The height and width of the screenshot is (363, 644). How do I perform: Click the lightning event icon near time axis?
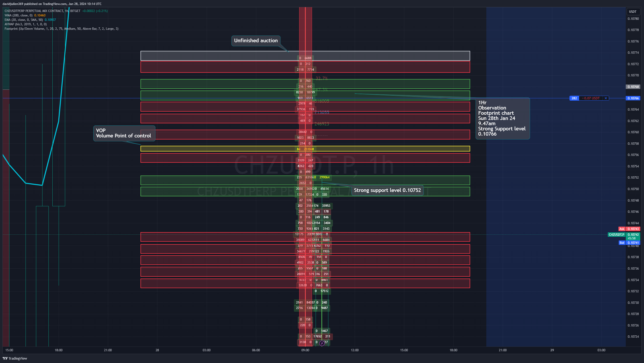point(322,343)
